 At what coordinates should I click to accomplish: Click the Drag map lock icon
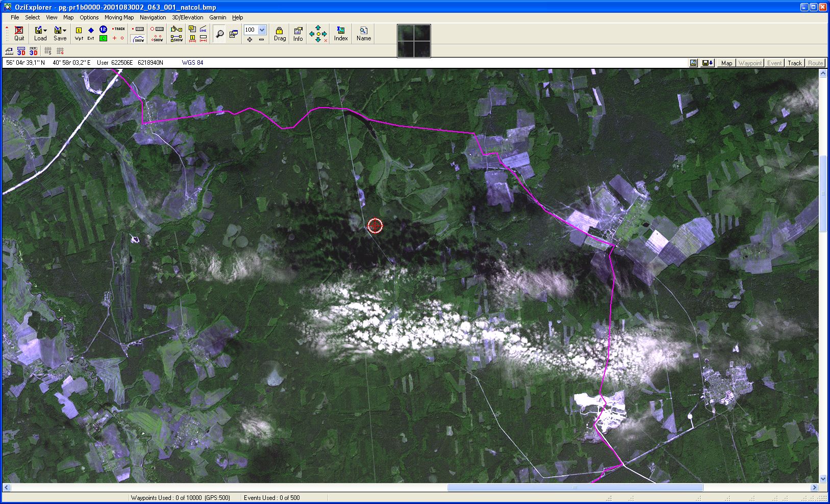[280, 34]
